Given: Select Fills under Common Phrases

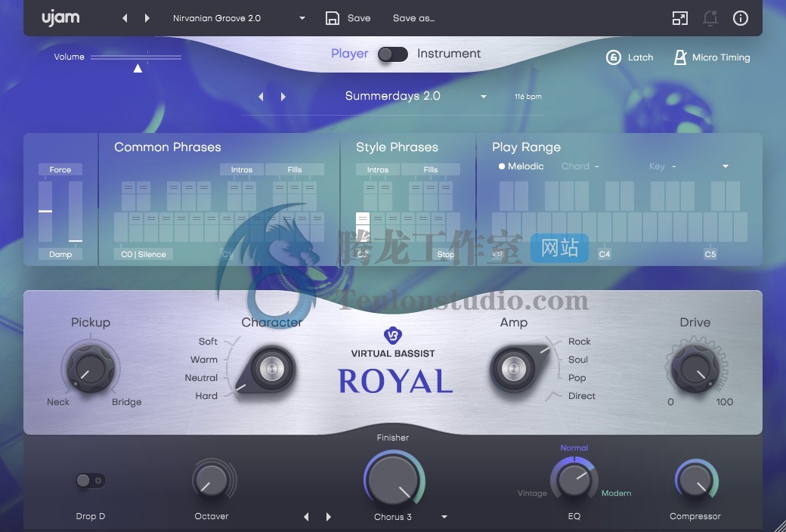Looking at the screenshot, I should (x=295, y=169).
